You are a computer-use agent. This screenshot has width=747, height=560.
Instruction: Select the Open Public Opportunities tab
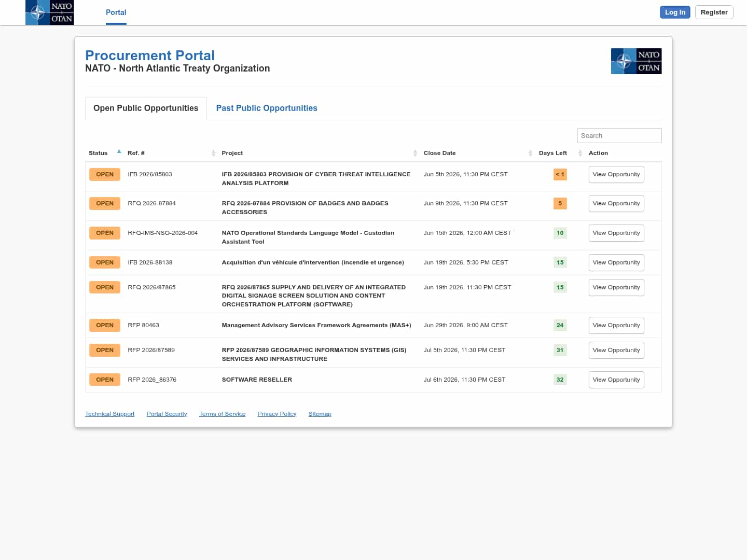146,108
